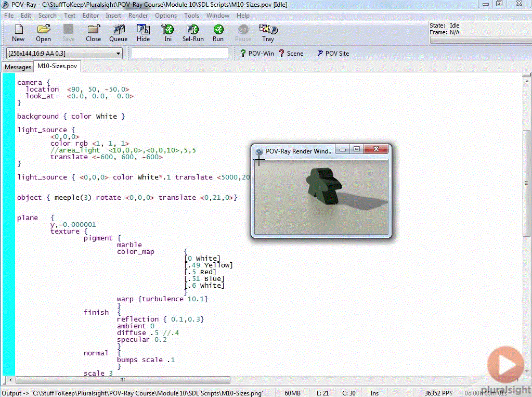Open the Editor menu
Screen dimensions: 532x397
point(90,16)
